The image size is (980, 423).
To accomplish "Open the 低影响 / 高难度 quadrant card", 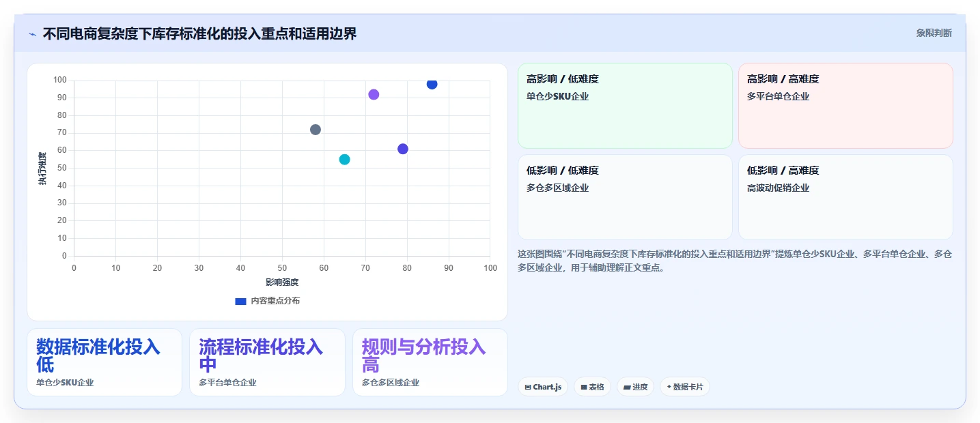I will (845, 197).
